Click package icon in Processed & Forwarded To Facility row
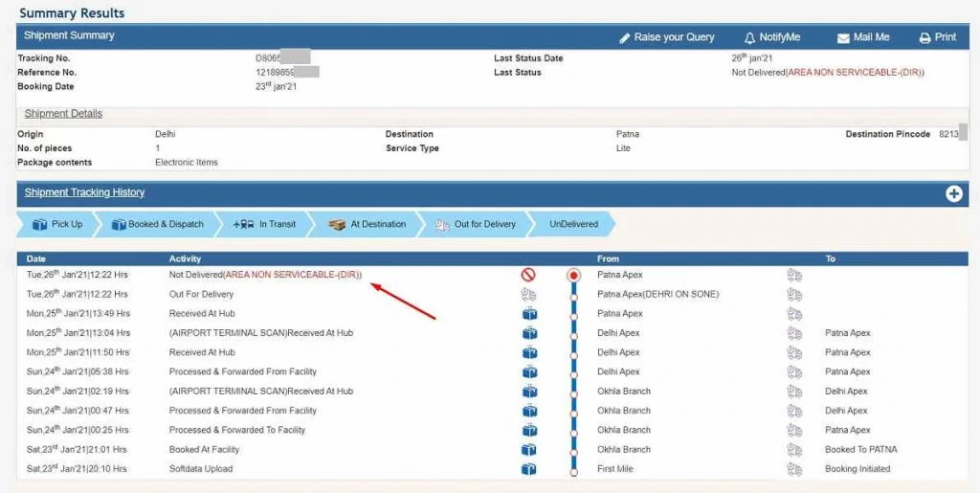This screenshot has width=980, height=493. pyautogui.click(x=528, y=430)
